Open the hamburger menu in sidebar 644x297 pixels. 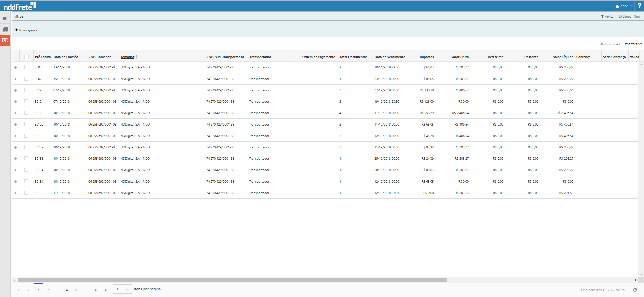[5, 19]
